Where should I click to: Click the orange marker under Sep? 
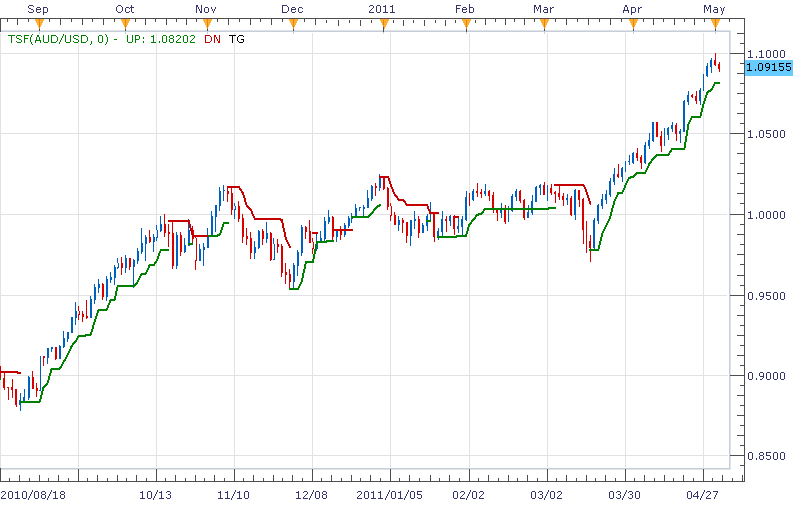click(39, 24)
